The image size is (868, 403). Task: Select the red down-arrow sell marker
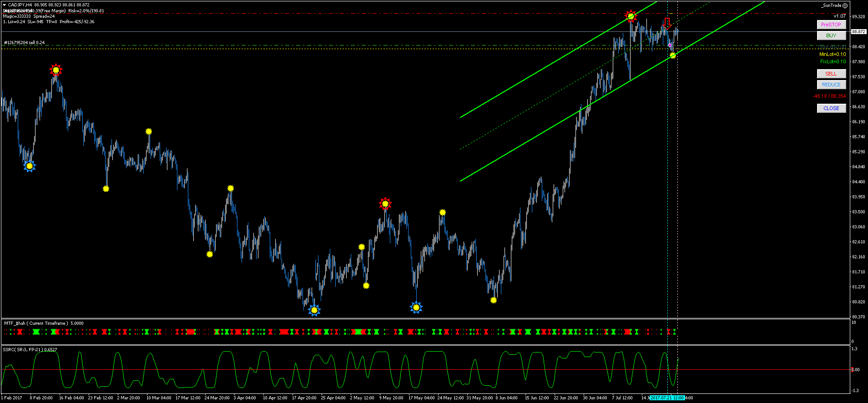[x=667, y=24]
